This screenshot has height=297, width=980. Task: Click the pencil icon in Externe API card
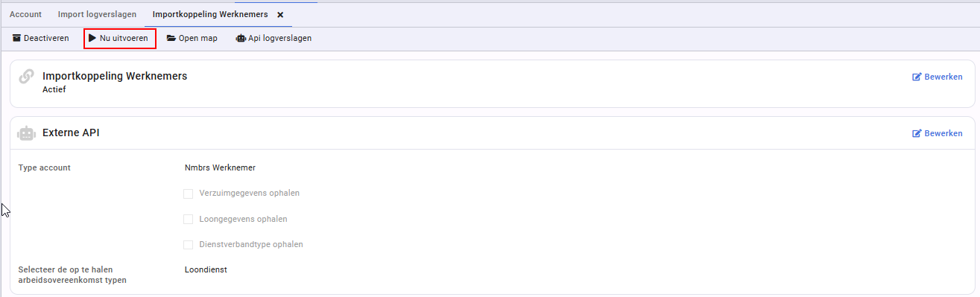tap(917, 133)
